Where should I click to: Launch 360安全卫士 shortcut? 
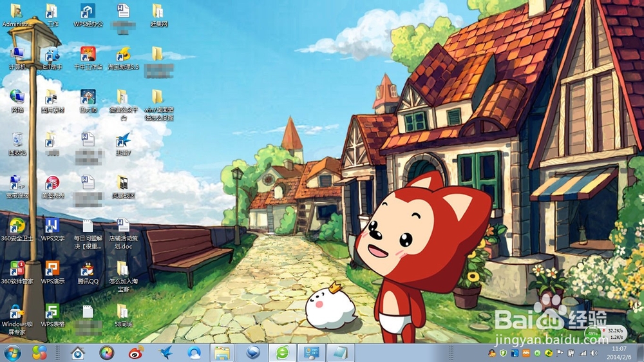pos(17,230)
